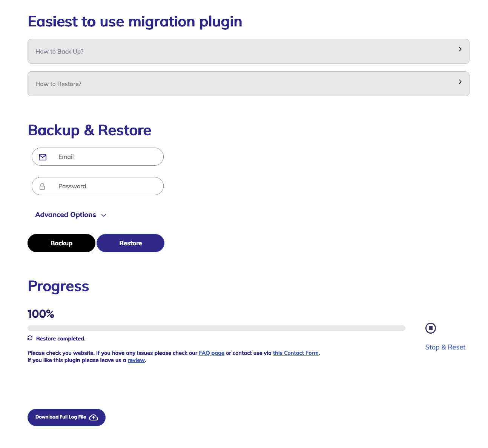The width and height of the screenshot is (488, 448).
Task: Click the stop circle icon
Action: (430, 328)
